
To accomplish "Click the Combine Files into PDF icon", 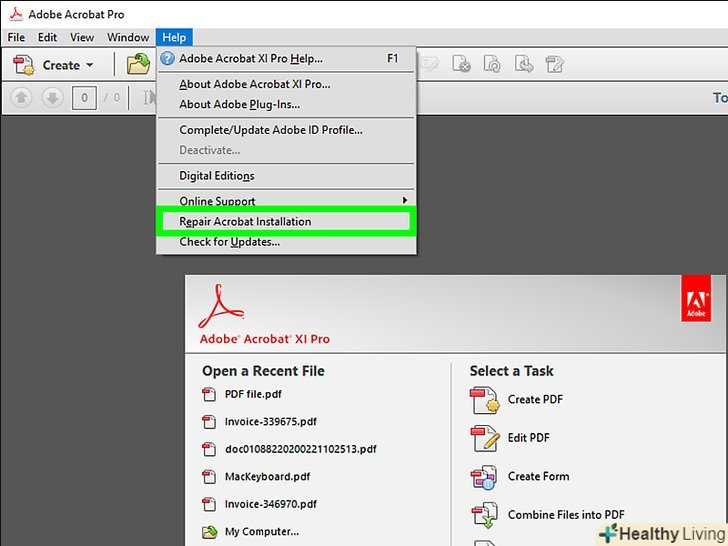I will (485, 515).
